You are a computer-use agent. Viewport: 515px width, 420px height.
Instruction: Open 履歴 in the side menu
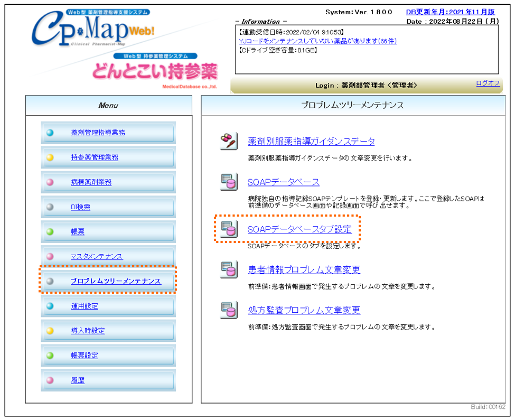tap(78, 380)
